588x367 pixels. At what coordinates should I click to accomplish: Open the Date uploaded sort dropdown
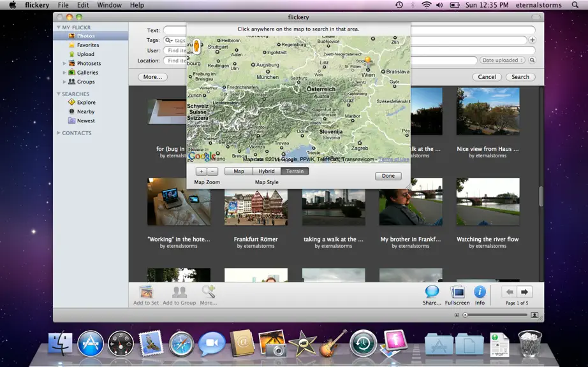pos(503,60)
